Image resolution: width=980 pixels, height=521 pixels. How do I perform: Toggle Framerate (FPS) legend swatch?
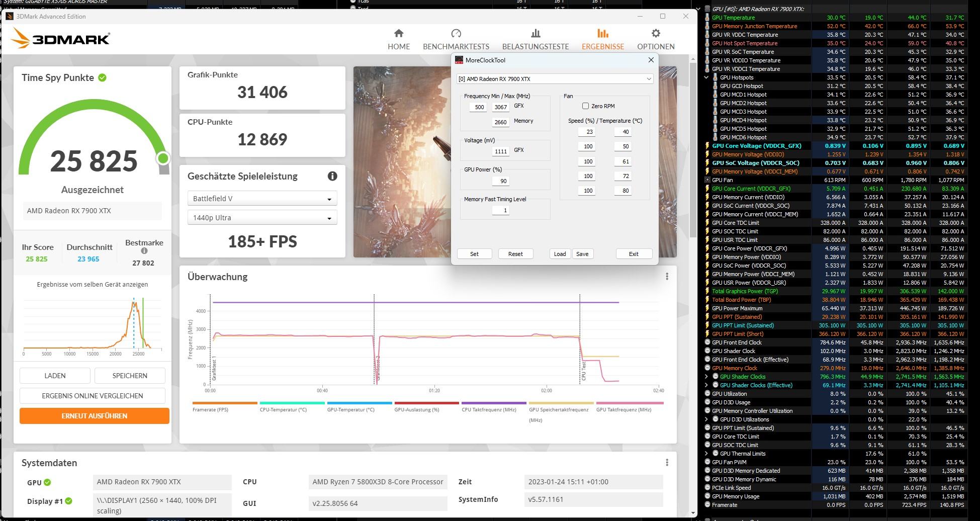(225, 403)
